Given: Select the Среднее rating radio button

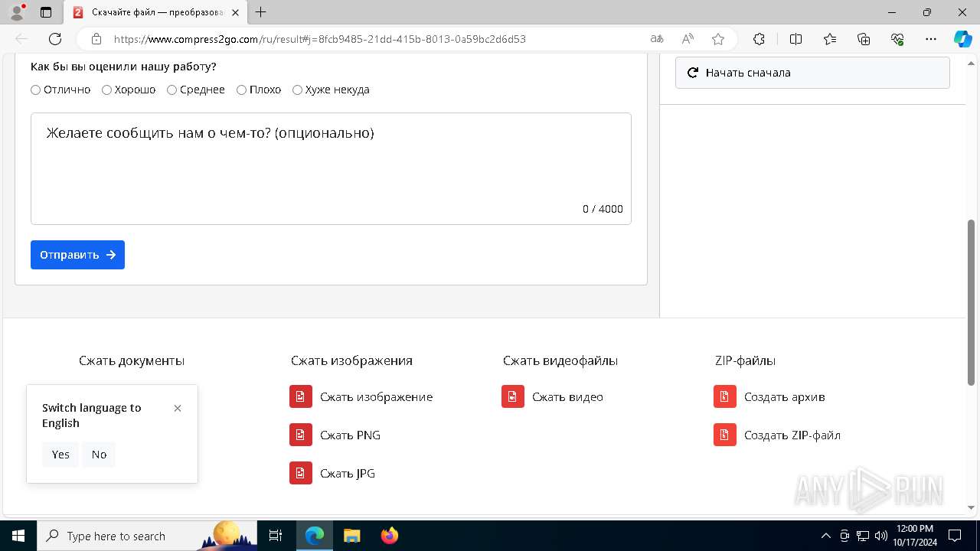Looking at the screenshot, I should point(171,90).
